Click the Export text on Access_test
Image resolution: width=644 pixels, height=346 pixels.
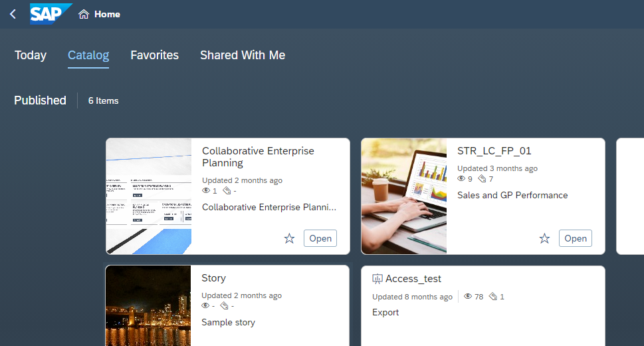pyautogui.click(x=385, y=312)
